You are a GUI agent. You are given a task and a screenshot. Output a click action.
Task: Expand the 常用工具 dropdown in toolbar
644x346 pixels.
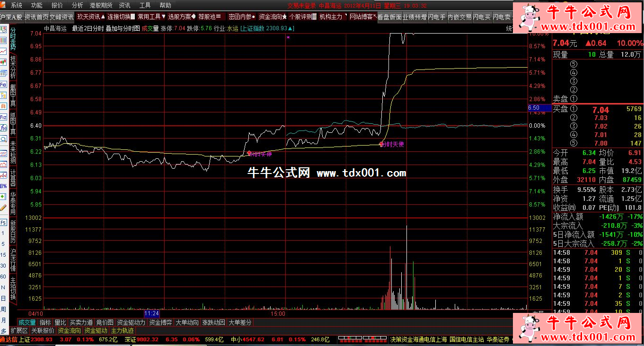151,17
